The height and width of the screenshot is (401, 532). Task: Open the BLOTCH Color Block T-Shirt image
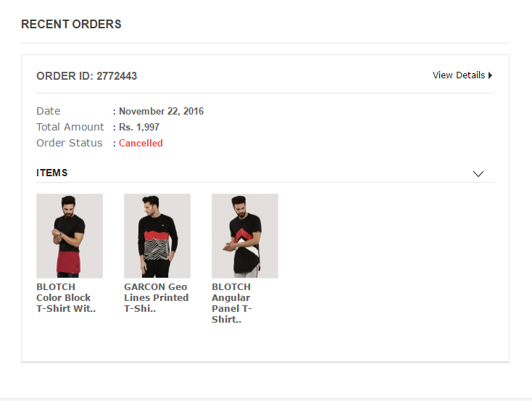(70, 236)
